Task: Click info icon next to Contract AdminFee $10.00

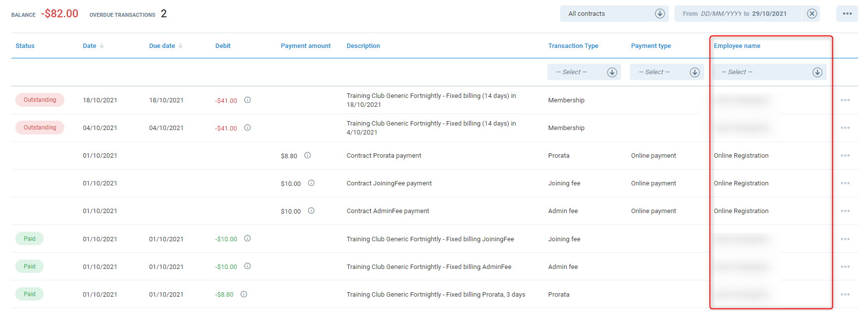Action: tap(311, 211)
